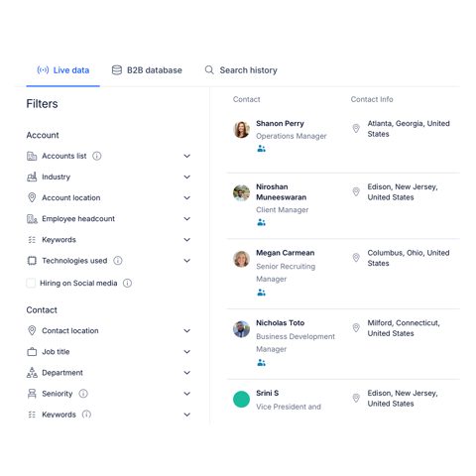Click the Contact column header
The width and height of the screenshot is (476, 476).
[x=247, y=99]
